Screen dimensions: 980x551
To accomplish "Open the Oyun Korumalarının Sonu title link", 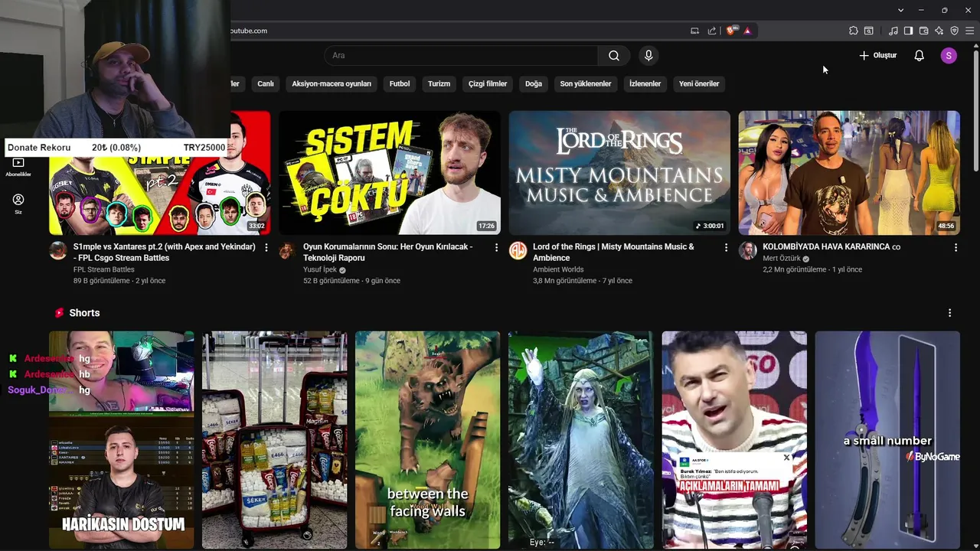I will [x=388, y=253].
